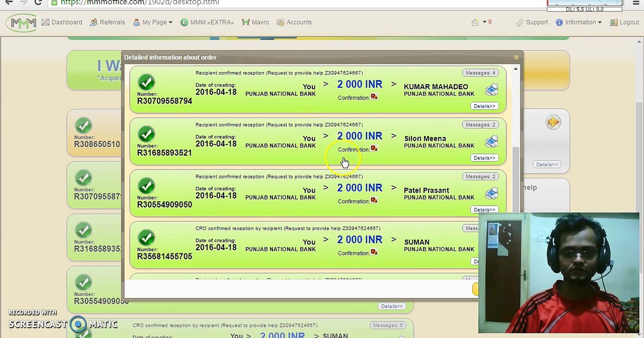The height and width of the screenshot is (338, 644).
Task: View Details for the KUMAR MAHADEO order
Action: [x=484, y=106]
